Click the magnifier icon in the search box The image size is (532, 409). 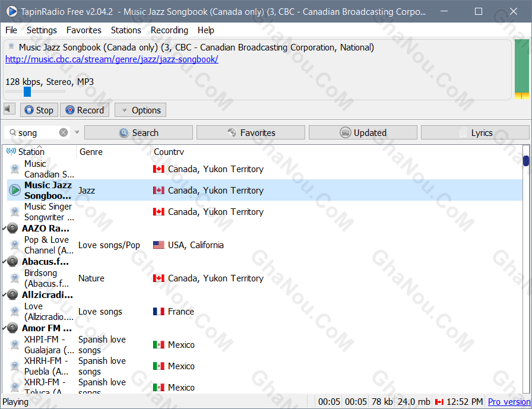[13, 132]
